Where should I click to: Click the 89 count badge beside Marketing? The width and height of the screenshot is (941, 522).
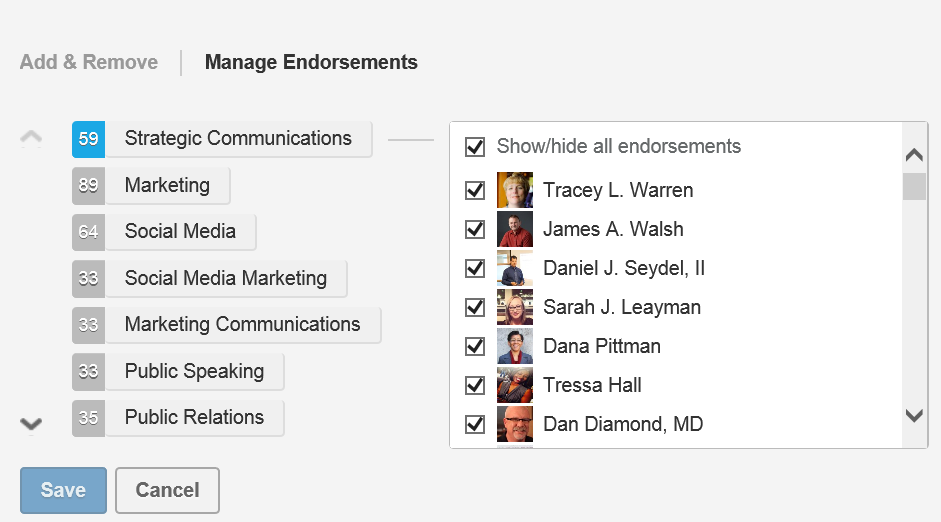pyautogui.click(x=88, y=186)
